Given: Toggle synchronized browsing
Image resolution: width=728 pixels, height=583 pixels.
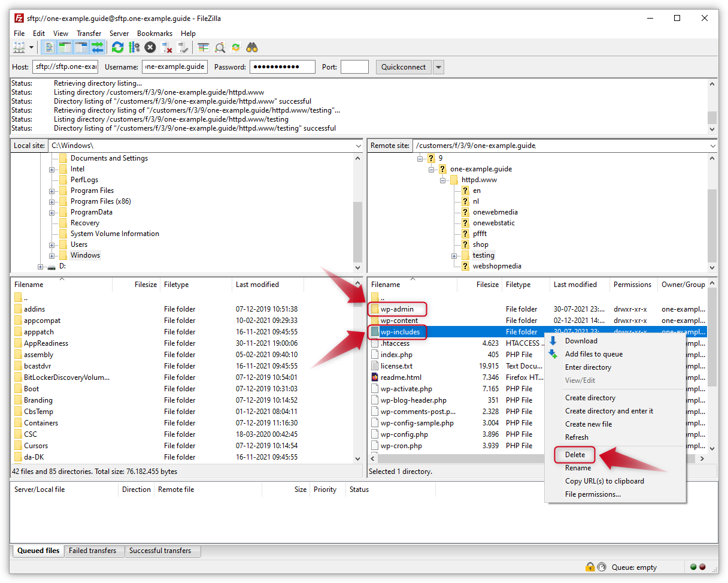Looking at the screenshot, I should click(235, 47).
